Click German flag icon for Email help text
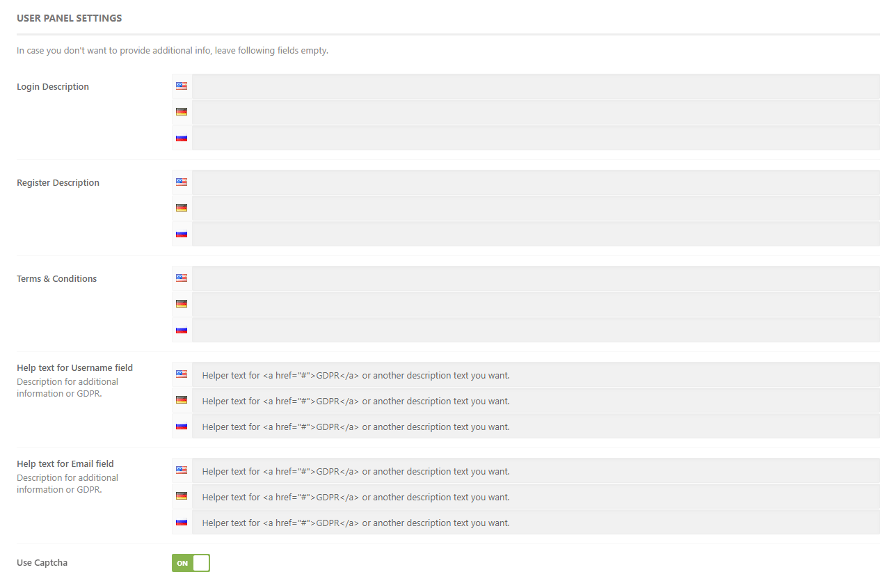 click(x=182, y=496)
